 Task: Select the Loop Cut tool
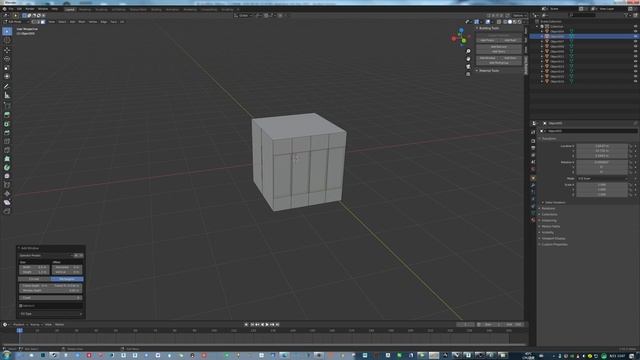7,141
